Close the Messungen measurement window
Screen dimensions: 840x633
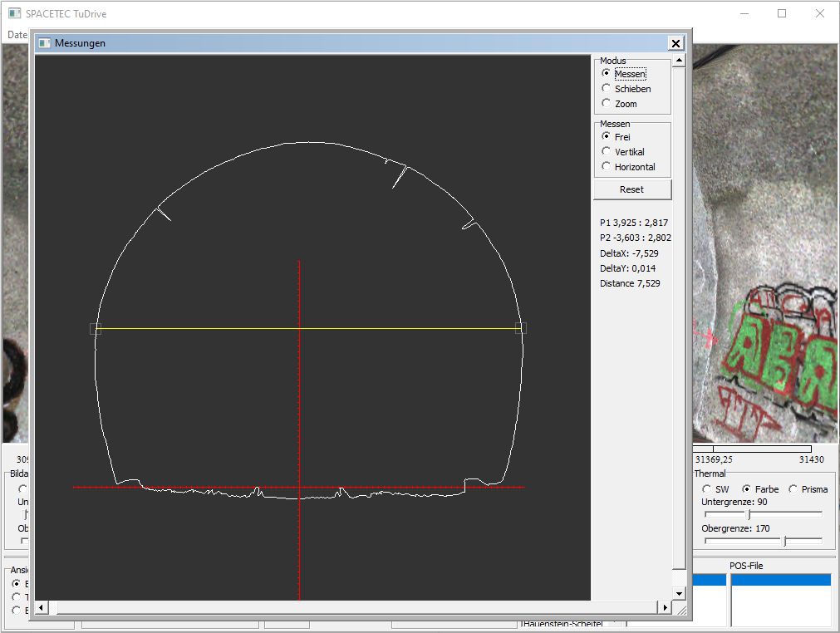coord(675,43)
